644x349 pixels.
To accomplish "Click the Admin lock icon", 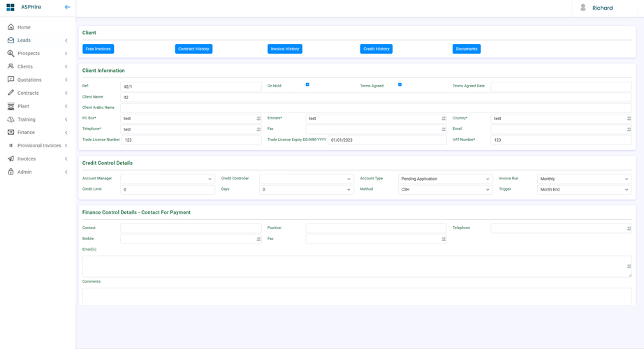I will coord(10,172).
